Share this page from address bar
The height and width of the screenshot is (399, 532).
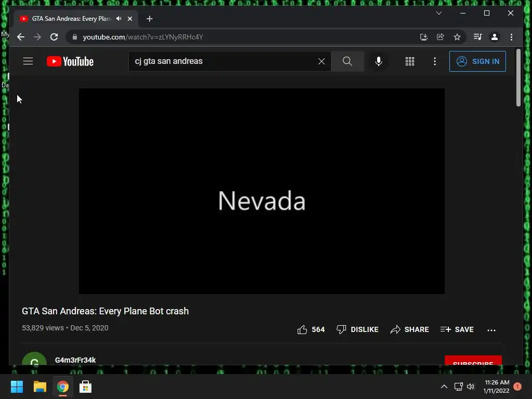pos(441,37)
